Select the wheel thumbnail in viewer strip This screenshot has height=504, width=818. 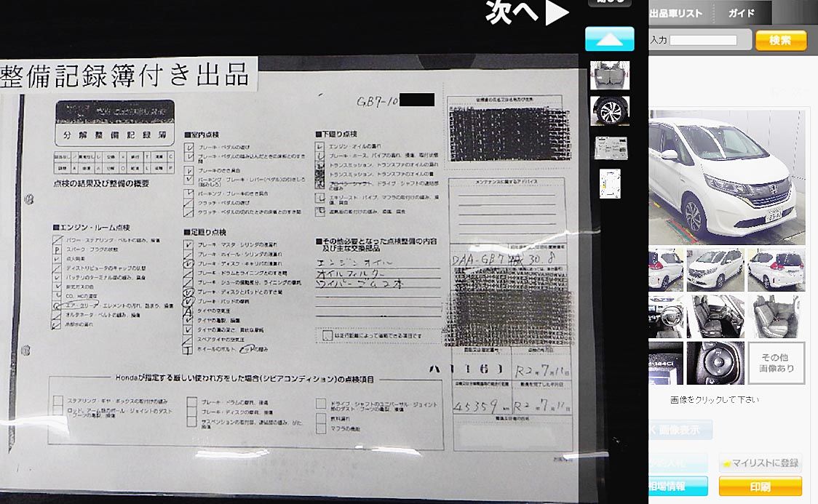click(610, 111)
